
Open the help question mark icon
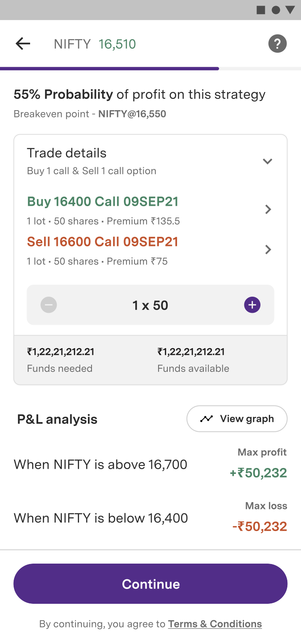pyautogui.click(x=277, y=43)
